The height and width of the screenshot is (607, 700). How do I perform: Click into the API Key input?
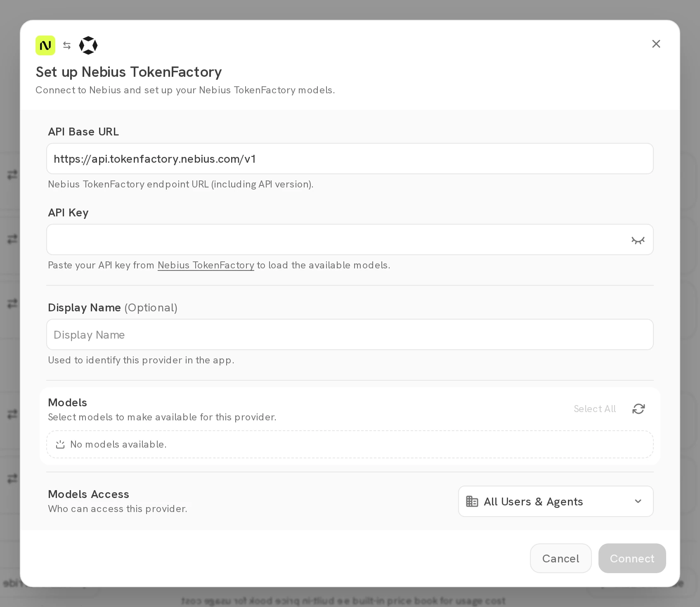pyautogui.click(x=350, y=239)
